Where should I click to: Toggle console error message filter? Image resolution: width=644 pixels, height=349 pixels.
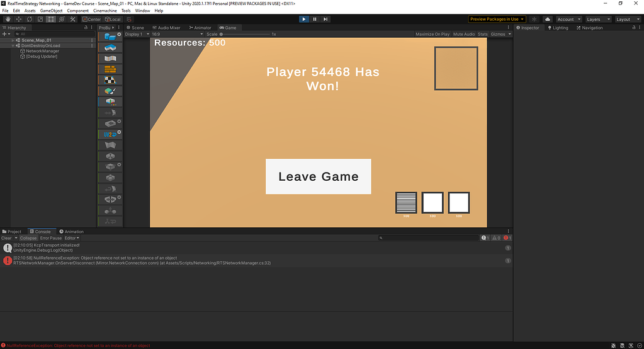pos(507,238)
